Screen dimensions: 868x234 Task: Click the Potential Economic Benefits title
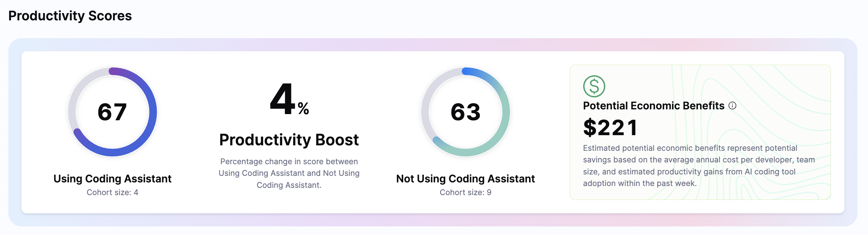[x=654, y=106]
